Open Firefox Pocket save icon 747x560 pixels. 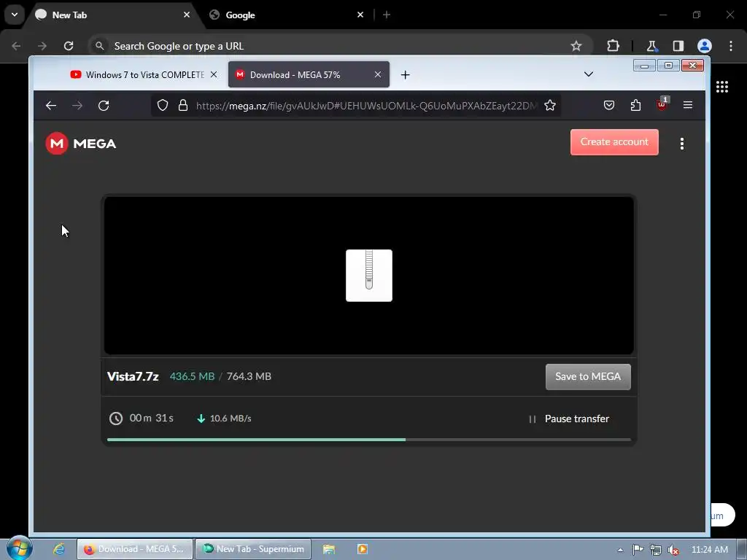609,105
